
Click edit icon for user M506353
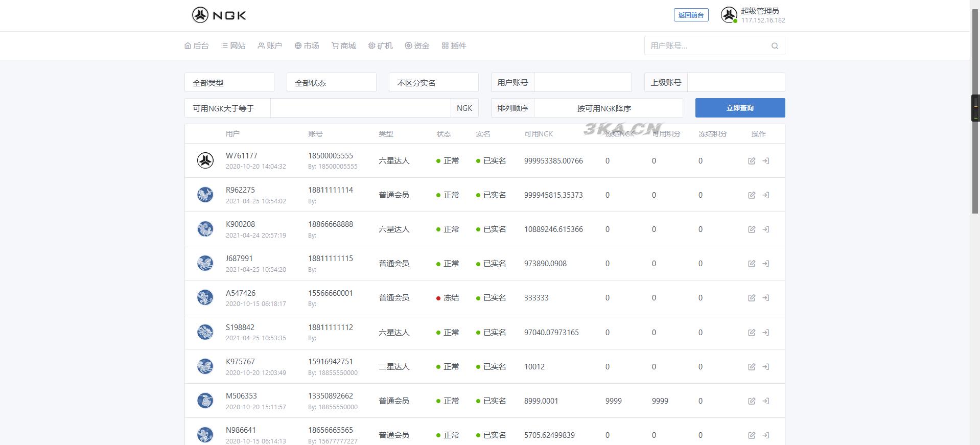(752, 401)
